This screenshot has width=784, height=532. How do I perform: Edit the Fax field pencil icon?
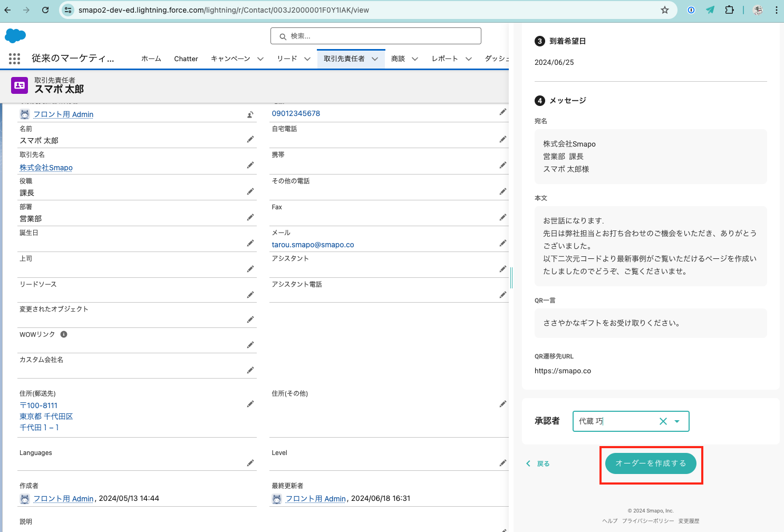tap(503, 217)
